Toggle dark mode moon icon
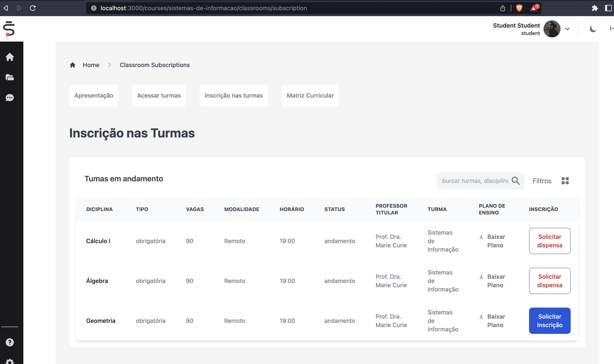This screenshot has height=364, width=614. 593,29
